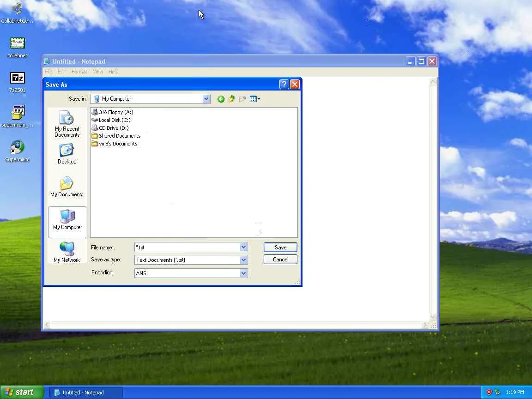Maximize the Notepad window
The image size is (532, 399).
pyautogui.click(x=421, y=61)
